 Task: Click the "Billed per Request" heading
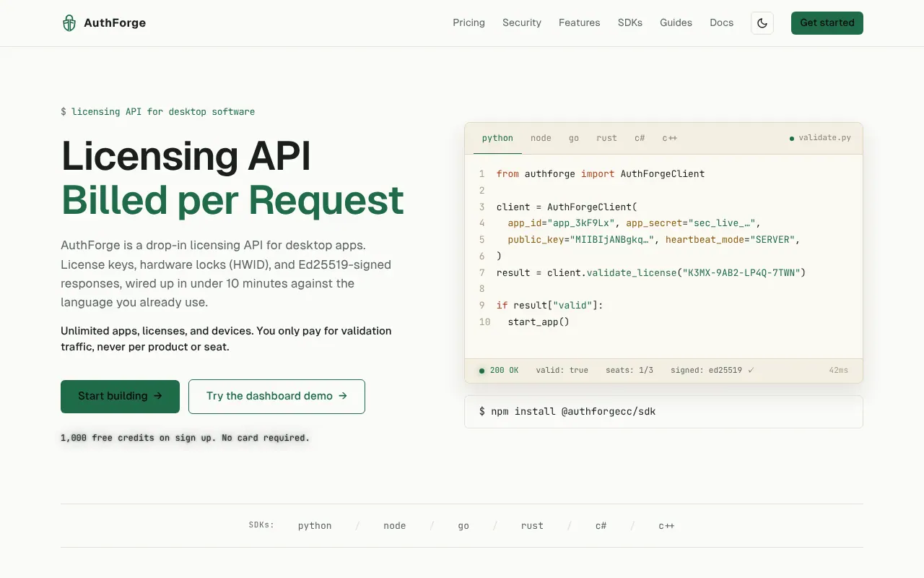232,199
